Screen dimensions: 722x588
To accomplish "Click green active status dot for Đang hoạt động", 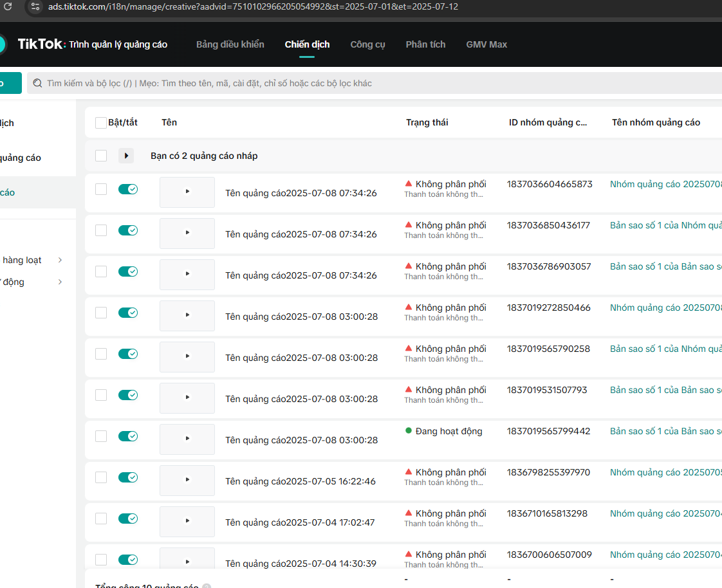I will coord(409,430).
